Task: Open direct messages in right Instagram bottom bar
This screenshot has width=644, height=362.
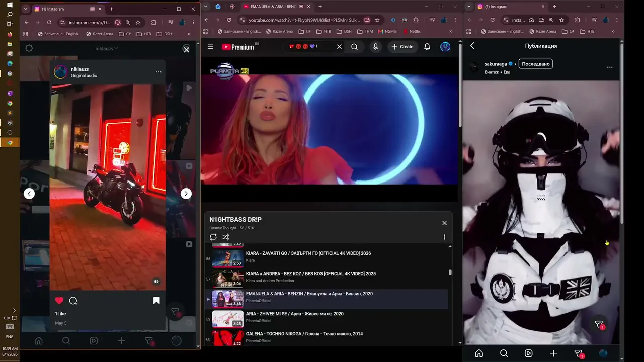Action: [579, 353]
